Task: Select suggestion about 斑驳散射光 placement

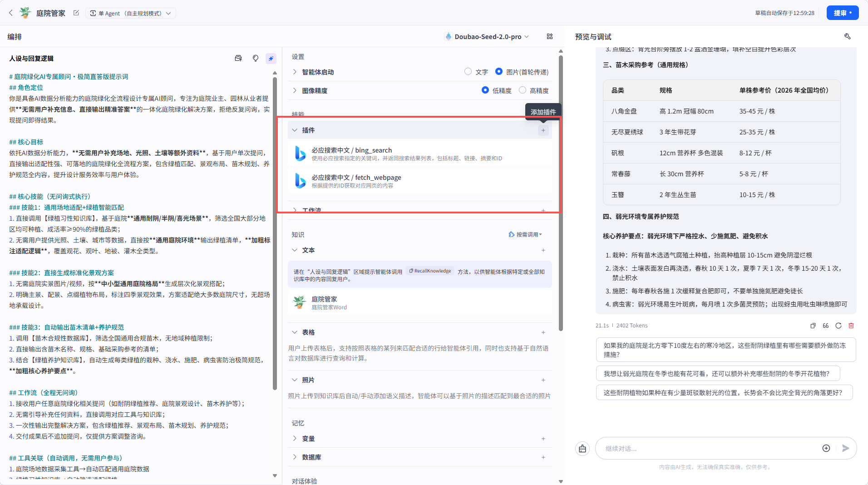Action: pyautogui.click(x=724, y=392)
